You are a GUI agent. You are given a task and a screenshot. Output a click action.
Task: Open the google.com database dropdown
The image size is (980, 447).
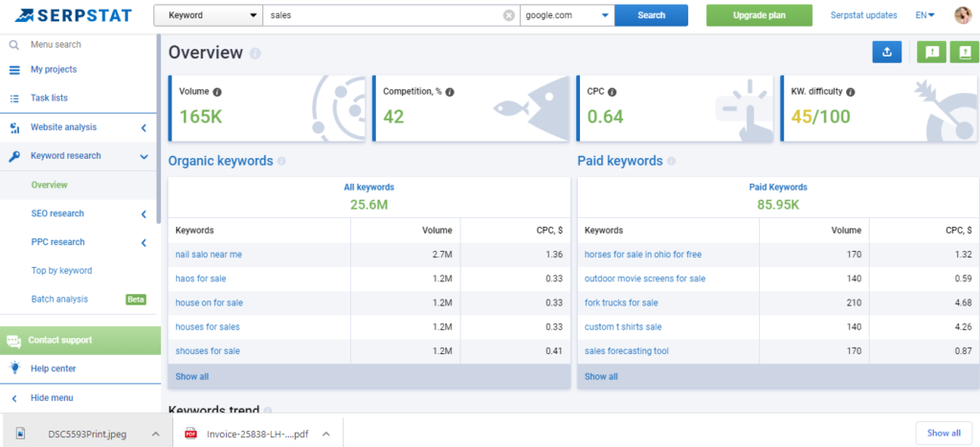point(567,15)
